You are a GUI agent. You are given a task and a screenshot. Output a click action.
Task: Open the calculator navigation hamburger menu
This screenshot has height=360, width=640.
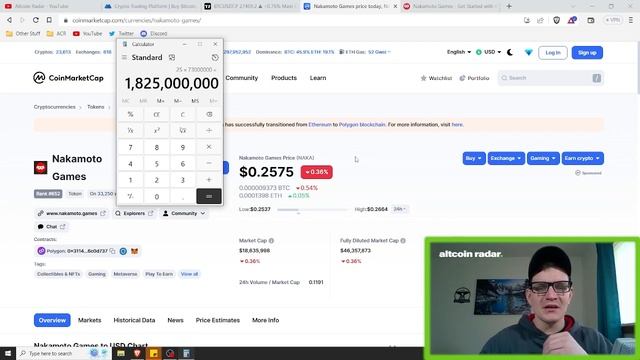pos(124,58)
